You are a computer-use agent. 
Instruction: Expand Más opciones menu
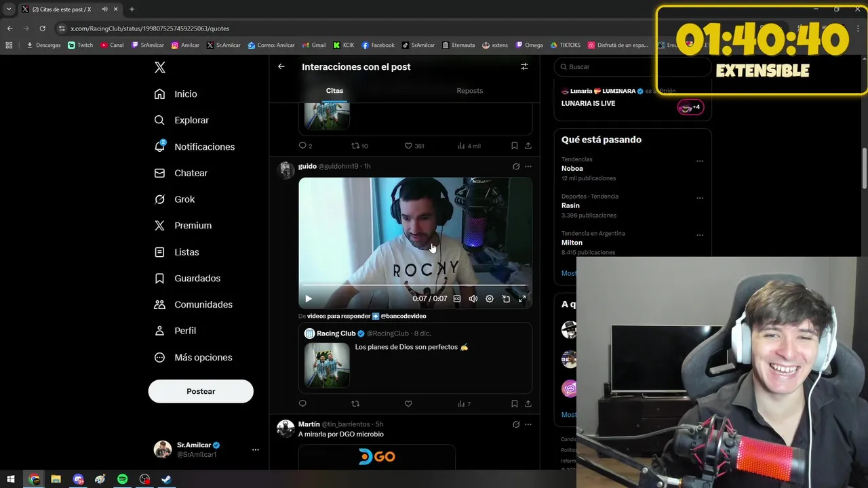193,357
